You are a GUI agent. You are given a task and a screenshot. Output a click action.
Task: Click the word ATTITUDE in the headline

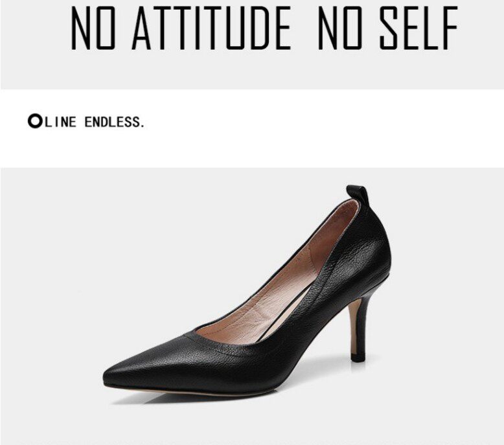(x=211, y=29)
